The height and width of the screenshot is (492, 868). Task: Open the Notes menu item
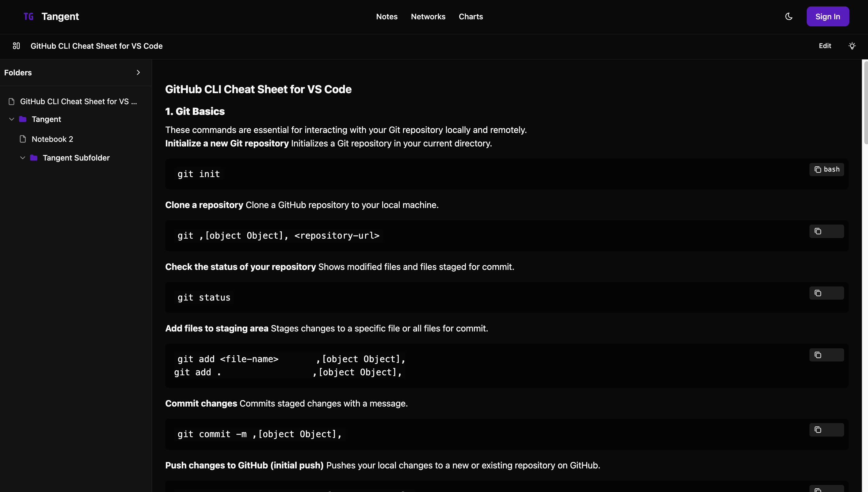pos(387,16)
